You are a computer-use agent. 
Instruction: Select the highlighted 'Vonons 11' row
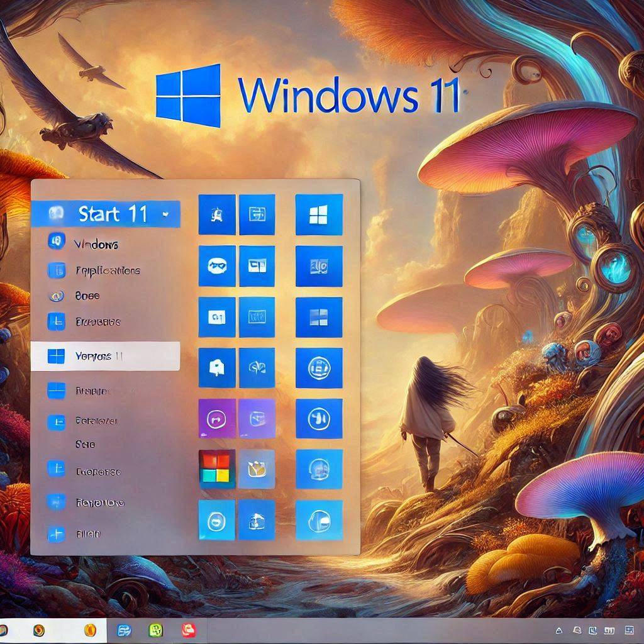click(x=105, y=356)
